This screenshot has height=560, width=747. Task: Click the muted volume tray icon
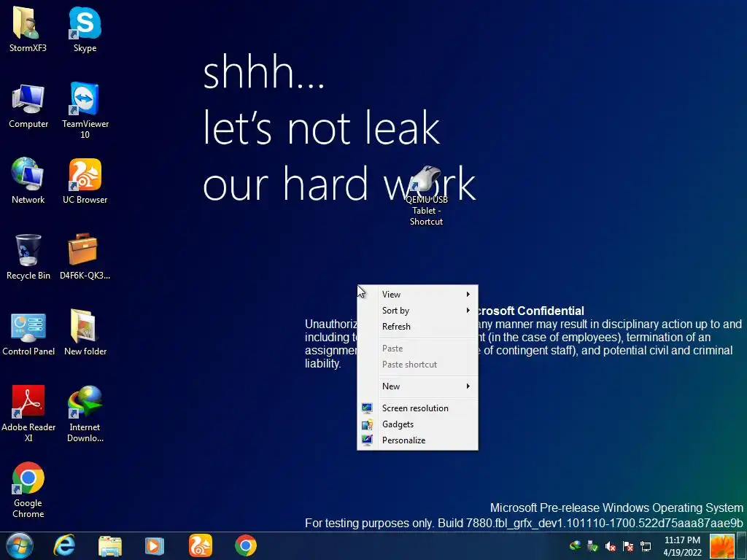click(x=611, y=547)
